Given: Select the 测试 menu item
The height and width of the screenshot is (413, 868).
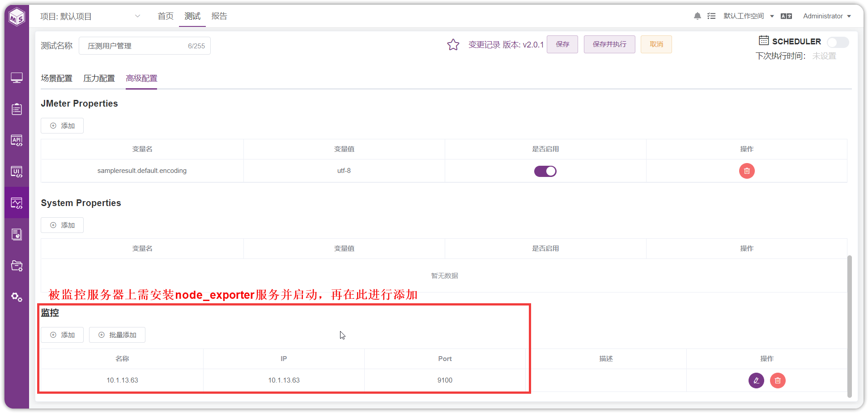Looking at the screenshot, I should [x=192, y=16].
